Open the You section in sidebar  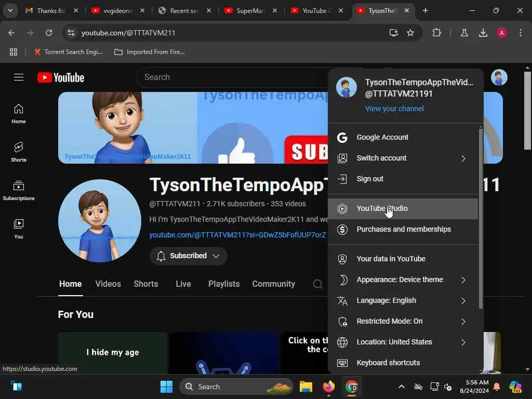(19, 229)
